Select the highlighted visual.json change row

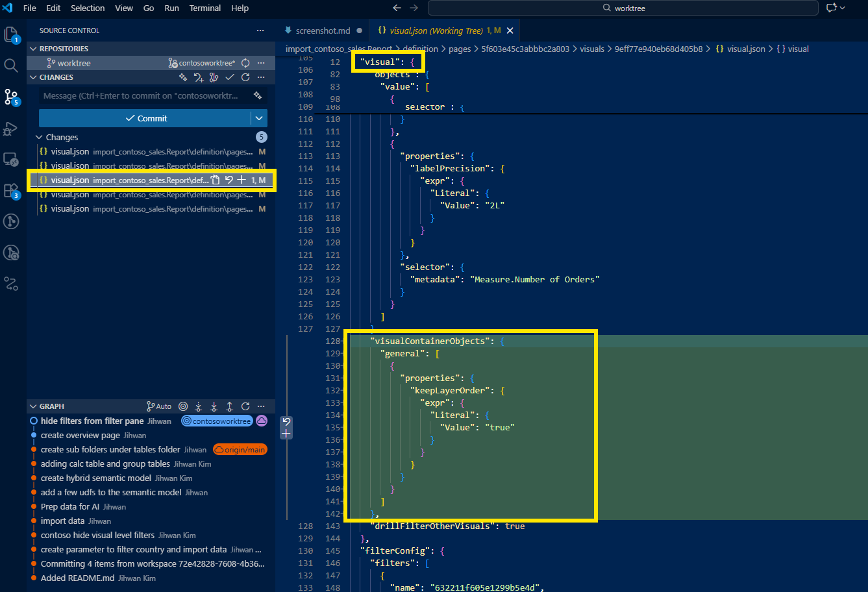[x=151, y=180]
